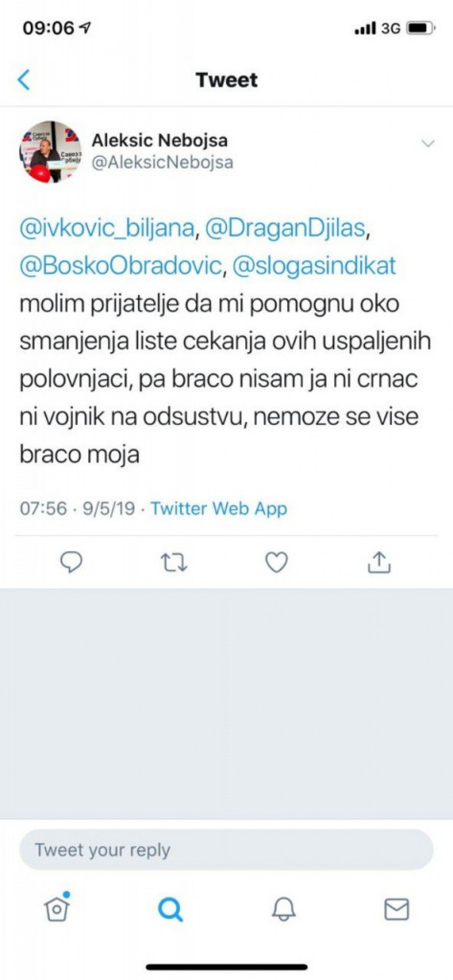The width and height of the screenshot is (453, 980).
Task: Tap the reply speech bubble icon
Action: (71, 562)
